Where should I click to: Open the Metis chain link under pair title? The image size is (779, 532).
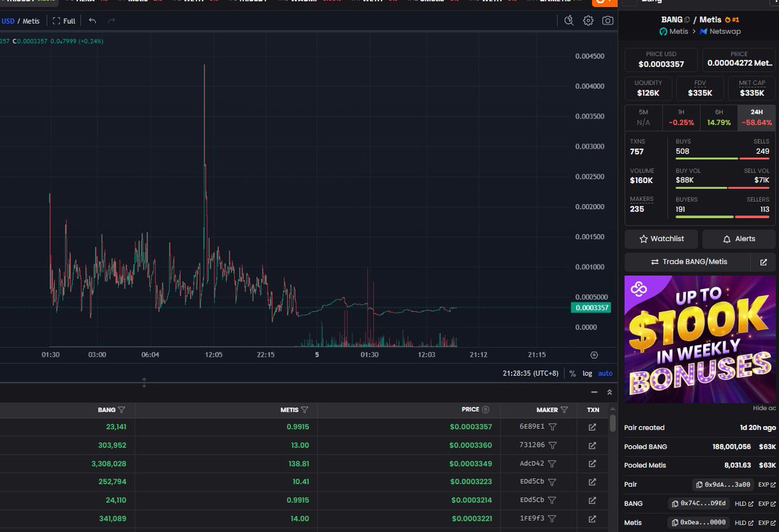[674, 31]
